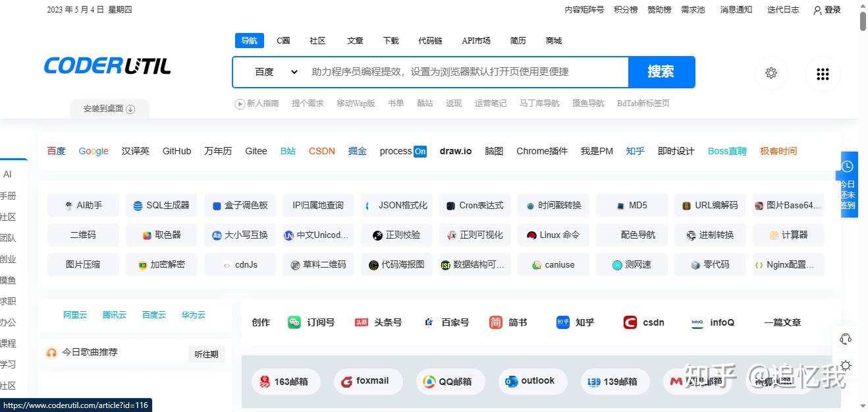Click inside the search input field

(461, 72)
